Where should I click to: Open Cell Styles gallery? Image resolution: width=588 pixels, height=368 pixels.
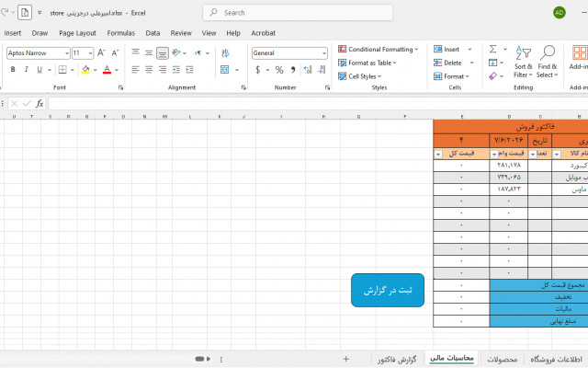click(359, 76)
